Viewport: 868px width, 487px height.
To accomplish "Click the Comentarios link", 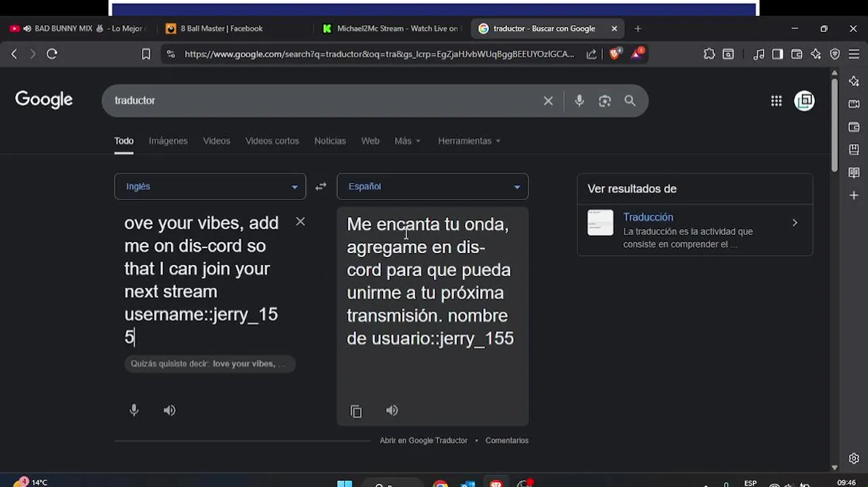I will [x=507, y=440].
